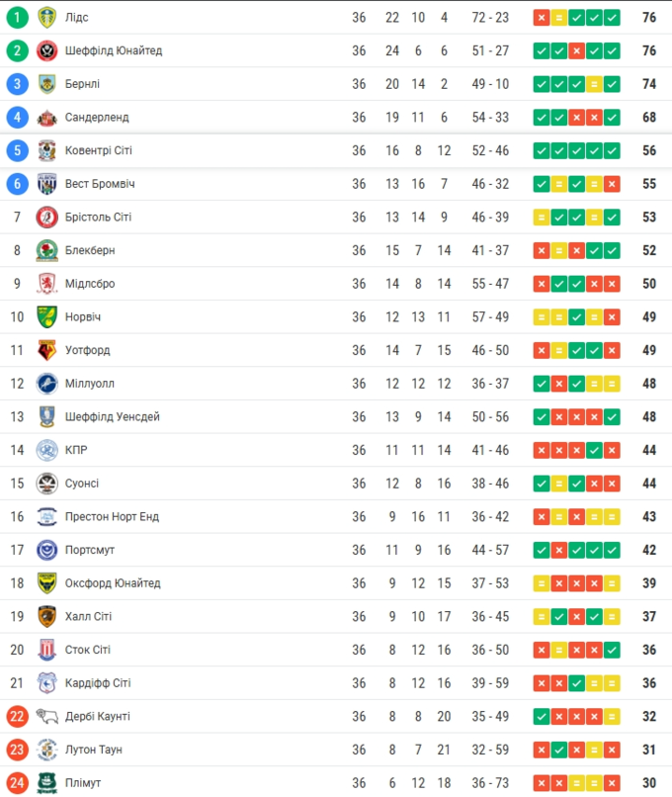The image size is (672, 797).
Task: Select the Norwich canary crest icon
Action: pos(46,317)
